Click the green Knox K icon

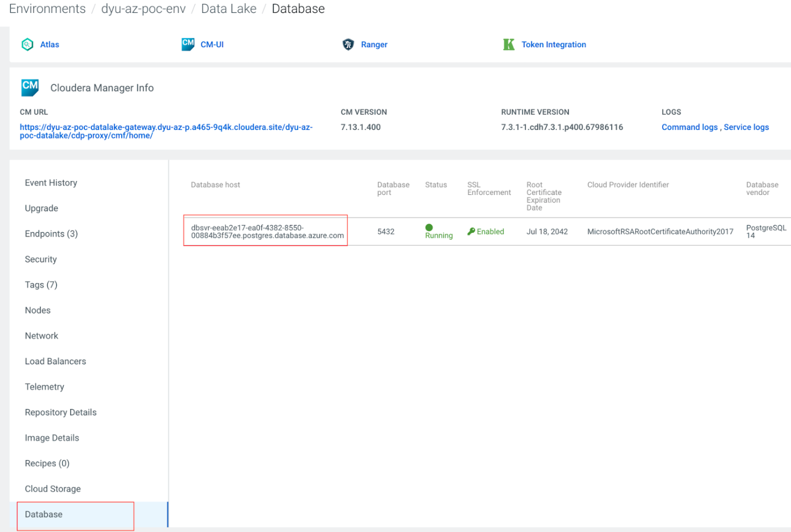509,44
